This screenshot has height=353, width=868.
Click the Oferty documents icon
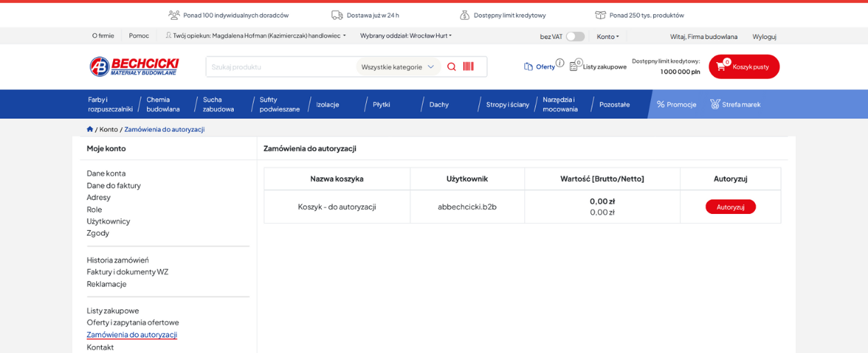529,66
